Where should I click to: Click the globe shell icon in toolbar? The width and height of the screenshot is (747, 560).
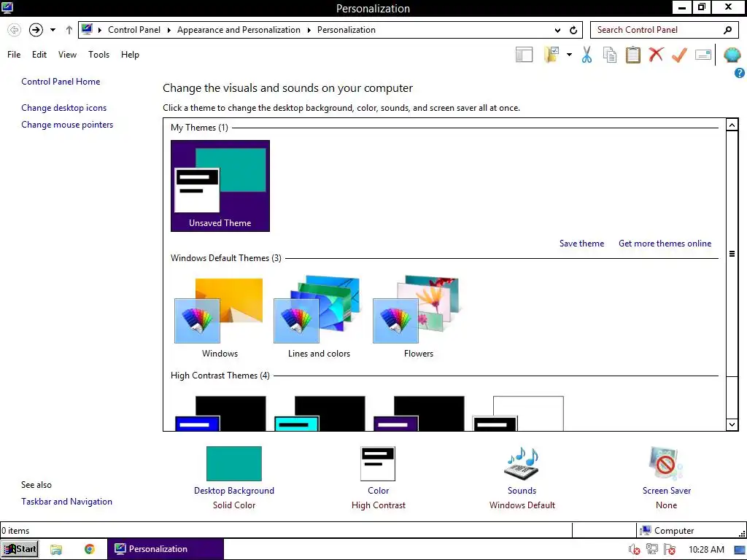click(732, 55)
